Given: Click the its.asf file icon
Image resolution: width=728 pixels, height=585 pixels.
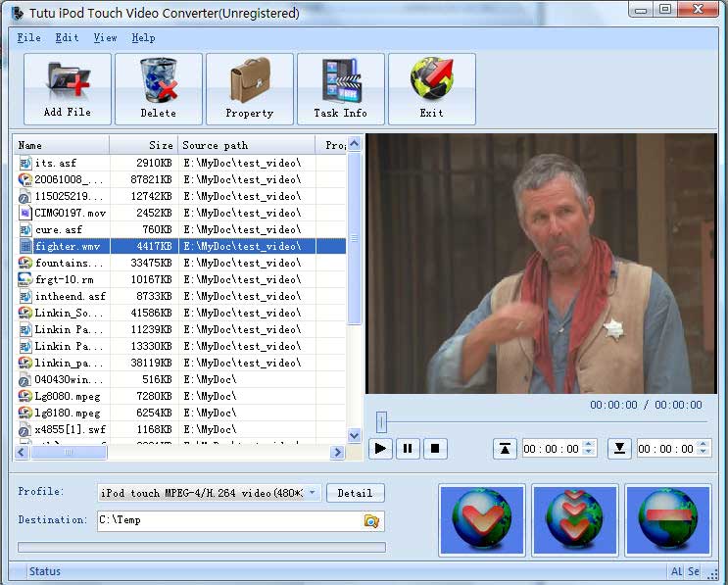Looking at the screenshot, I should tap(25, 163).
